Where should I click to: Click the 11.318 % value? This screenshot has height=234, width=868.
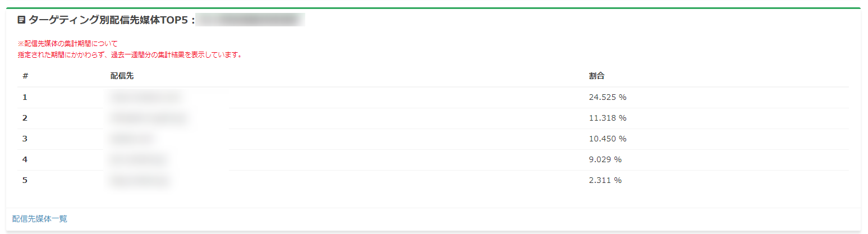click(607, 118)
